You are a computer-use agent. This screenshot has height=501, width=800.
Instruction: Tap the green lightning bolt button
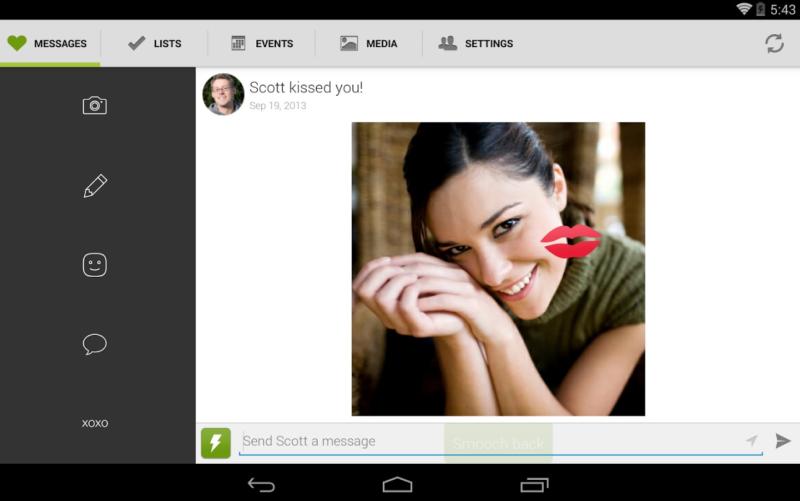tap(216, 442)
